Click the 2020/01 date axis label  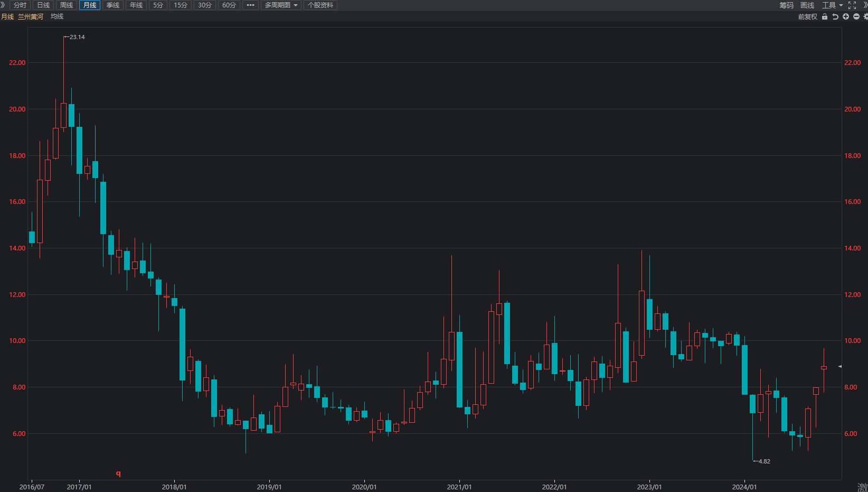pos(364,487)
